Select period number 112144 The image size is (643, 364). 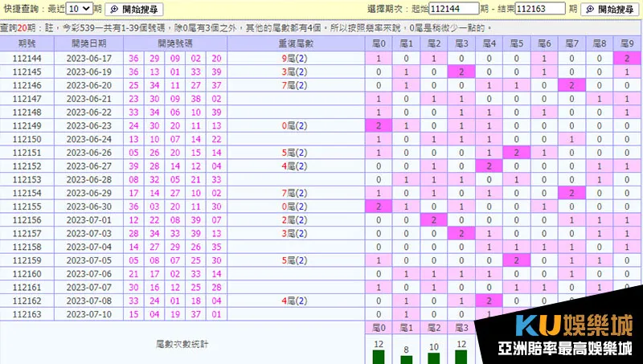point(27,58)
